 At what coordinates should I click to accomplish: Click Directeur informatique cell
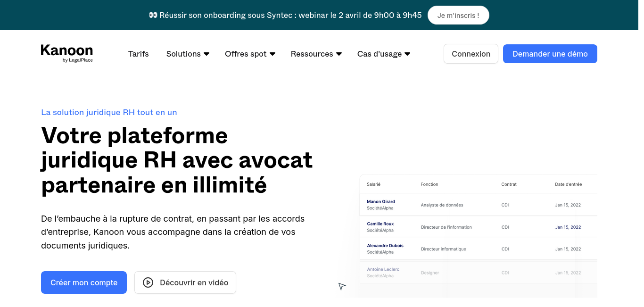pyautogui.click(x=444, y=249)
